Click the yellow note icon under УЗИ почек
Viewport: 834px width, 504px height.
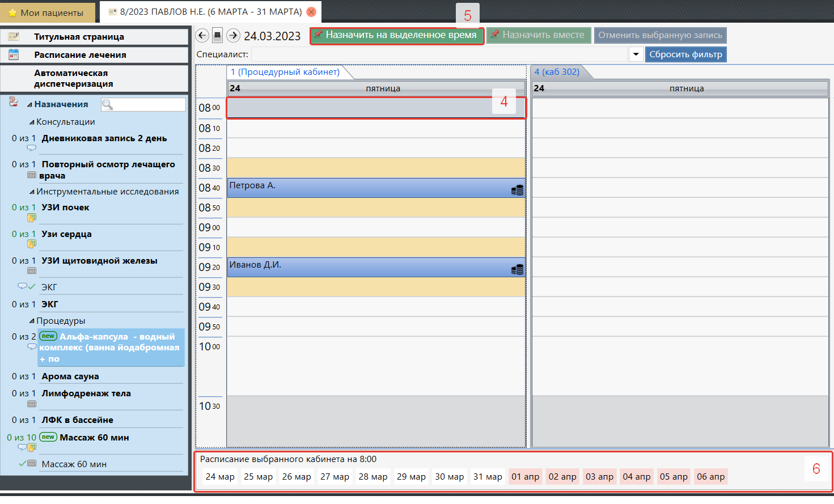click(32, 218)
